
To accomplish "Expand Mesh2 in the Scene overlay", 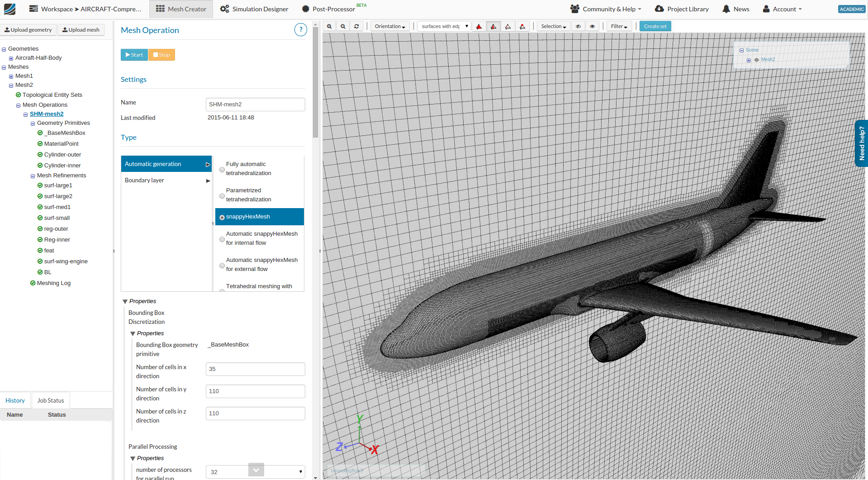I will point(749,59).
